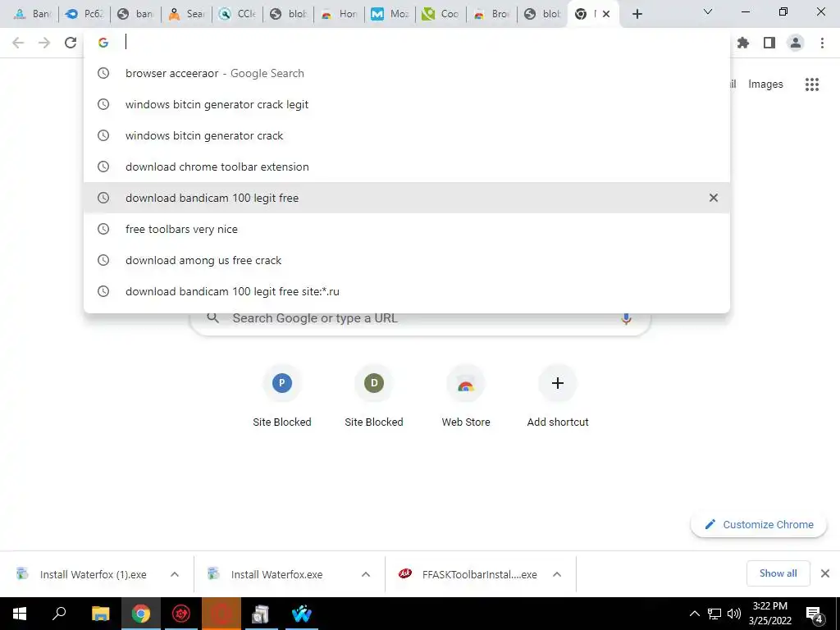
Task: Click the 'Search Google or type a URL' box
Action: point(421,319)
